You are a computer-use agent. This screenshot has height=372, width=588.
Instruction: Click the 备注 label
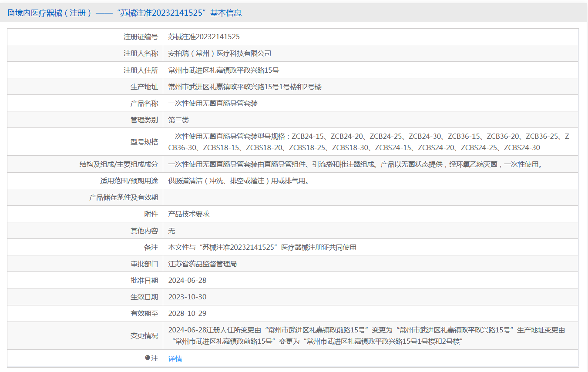[x=151, y=247]
